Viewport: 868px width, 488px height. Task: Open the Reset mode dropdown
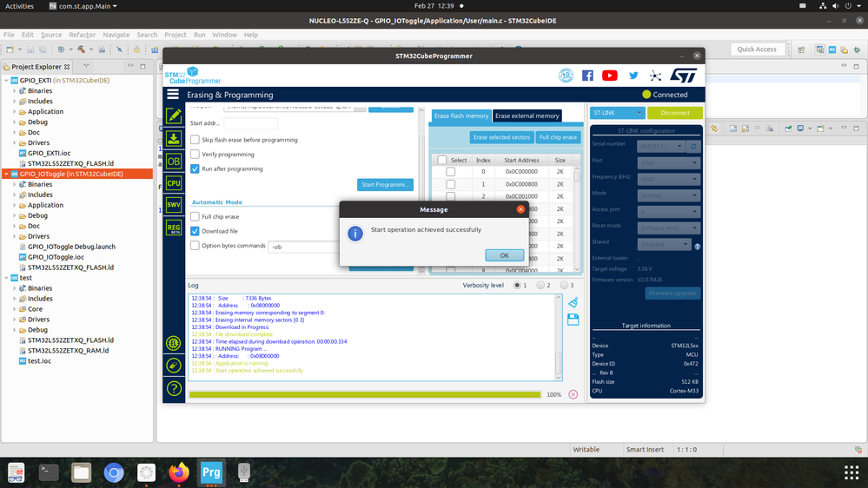[x=668, y=228]
